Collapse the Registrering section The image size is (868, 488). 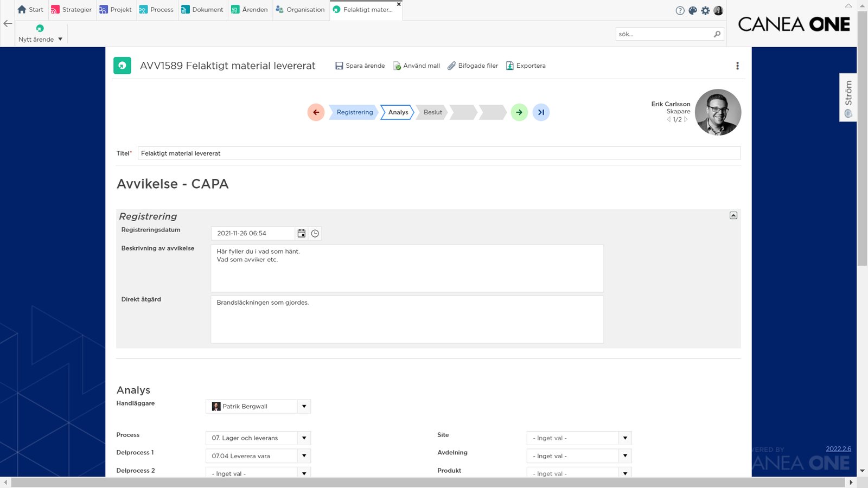(733, 215)
